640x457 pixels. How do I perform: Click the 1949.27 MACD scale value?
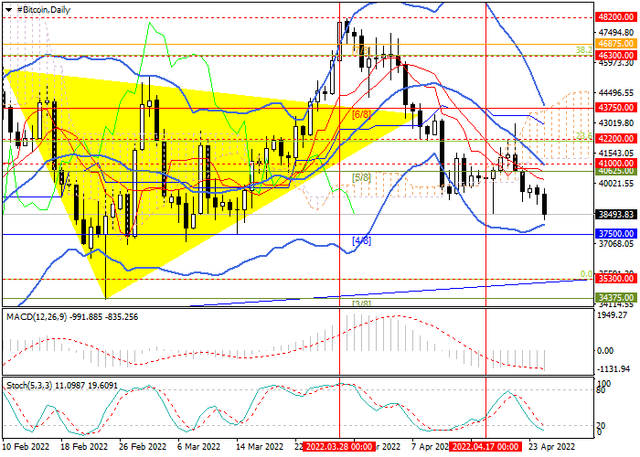tap(611, 315)
